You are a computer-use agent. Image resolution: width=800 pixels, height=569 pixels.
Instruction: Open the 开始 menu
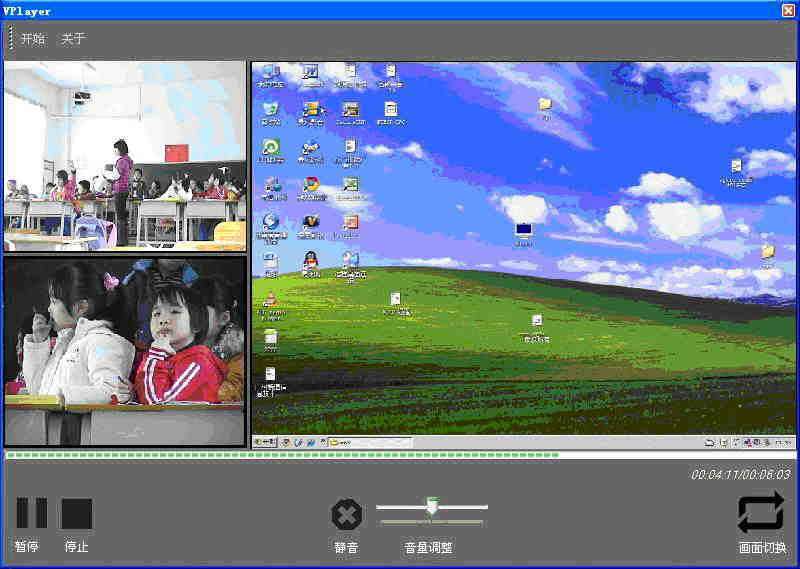click(x=33, y=39)
